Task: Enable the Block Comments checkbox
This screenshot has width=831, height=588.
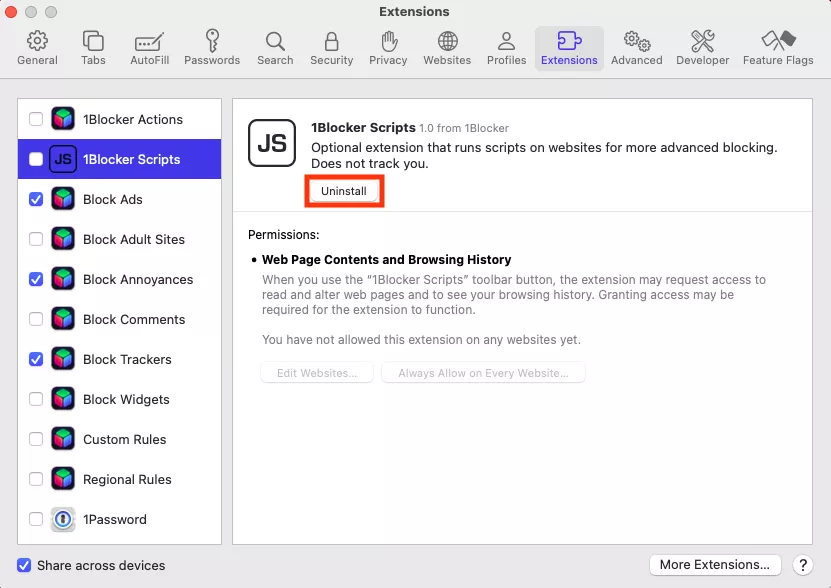Action: click(36, 319)
